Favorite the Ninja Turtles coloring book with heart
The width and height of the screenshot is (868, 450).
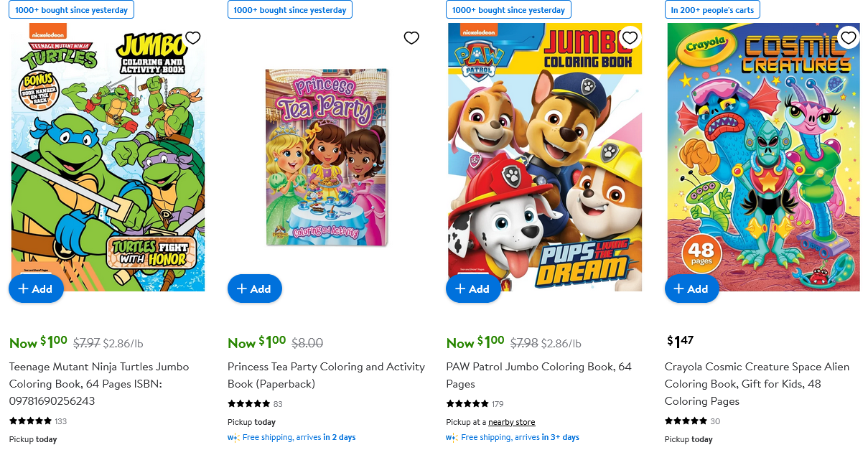(192, 38)
